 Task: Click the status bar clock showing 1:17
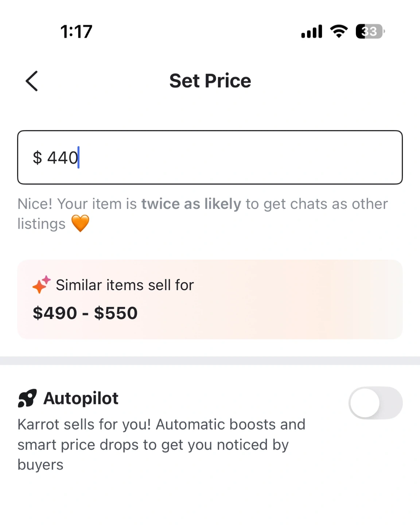coord(76,31)
